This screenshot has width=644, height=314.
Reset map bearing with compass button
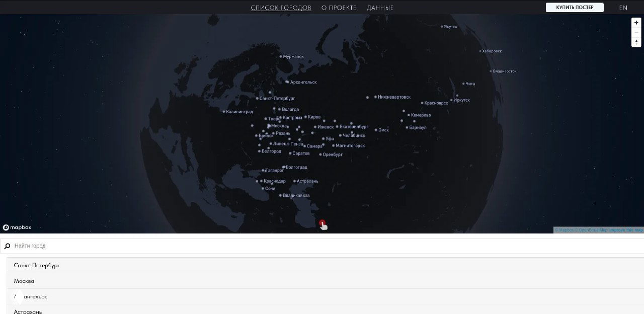636,42
